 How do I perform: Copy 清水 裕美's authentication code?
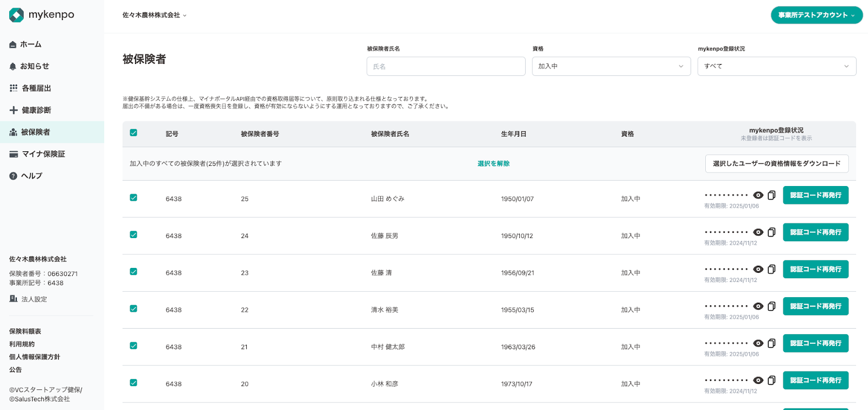(771, 306)
